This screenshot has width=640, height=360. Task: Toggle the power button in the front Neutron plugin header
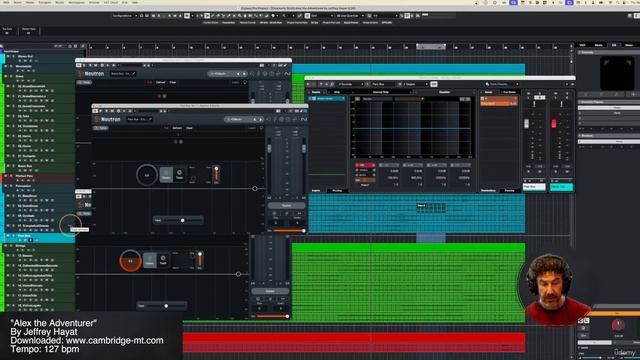point(96,111)
